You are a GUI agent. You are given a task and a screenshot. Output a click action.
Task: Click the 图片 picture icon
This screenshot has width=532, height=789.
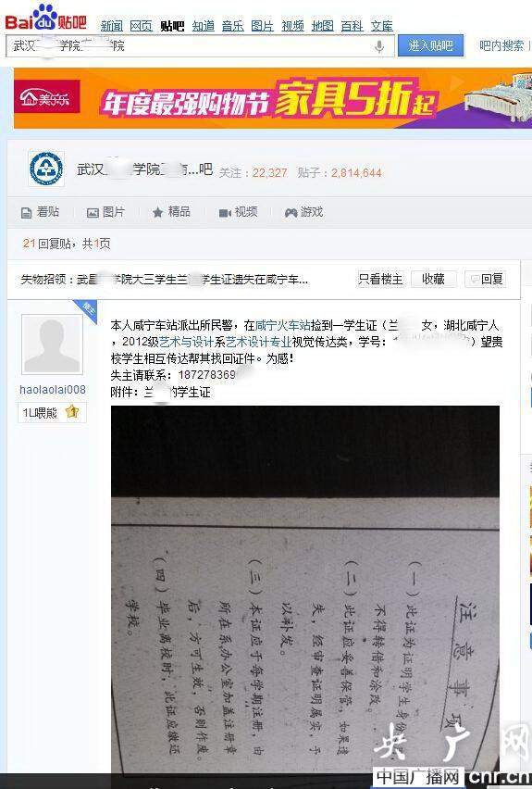click(x=93, y=213)
